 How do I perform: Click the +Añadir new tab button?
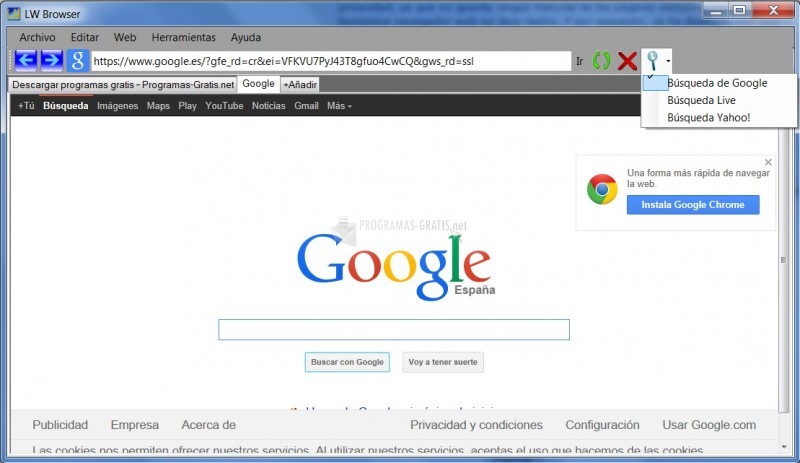coord(301,84)
